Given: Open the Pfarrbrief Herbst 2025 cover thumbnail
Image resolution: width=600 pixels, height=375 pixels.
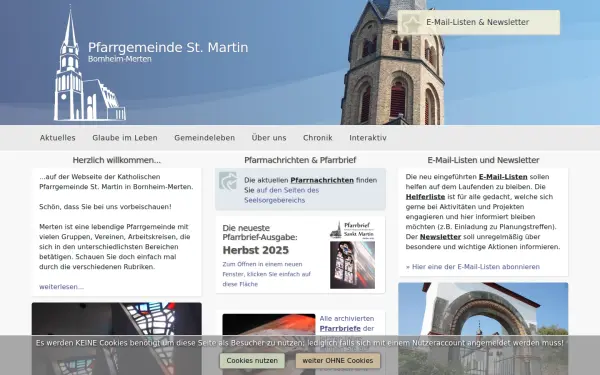Looking at the screenshot, I should pos(352,254).
